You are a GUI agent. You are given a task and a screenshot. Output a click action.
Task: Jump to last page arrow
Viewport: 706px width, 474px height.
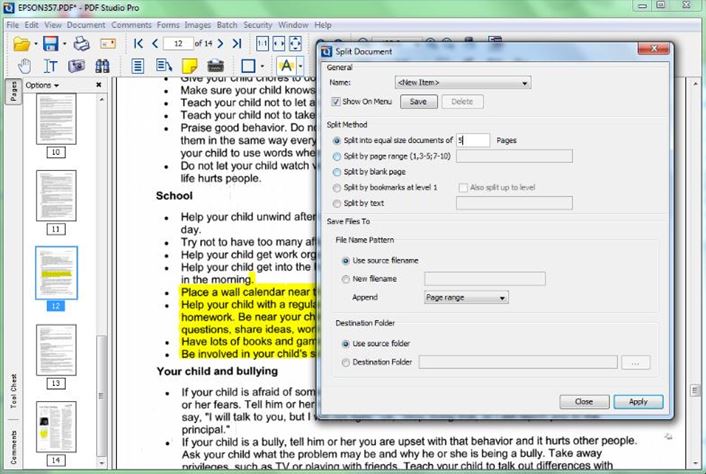point(237,43)
